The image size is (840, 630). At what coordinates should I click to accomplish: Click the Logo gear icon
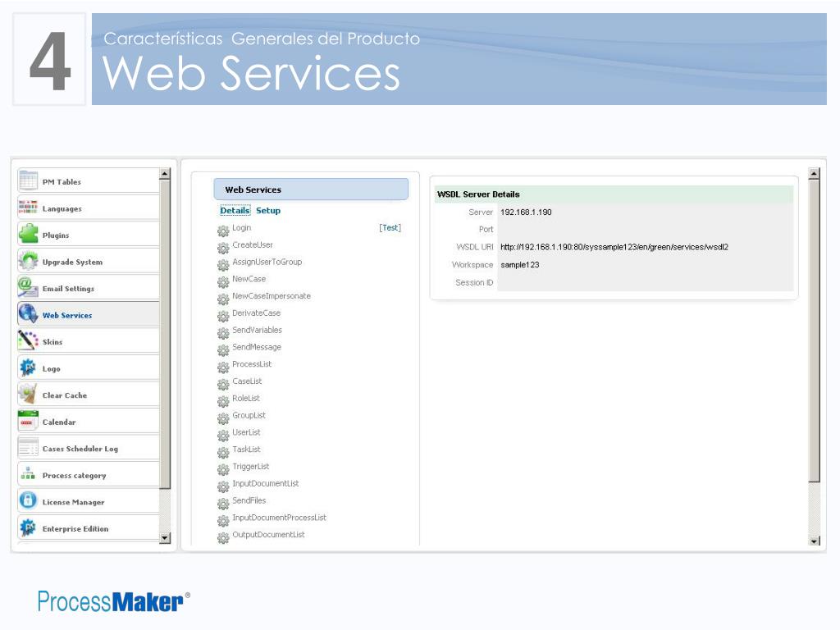(x=28, y=367)
